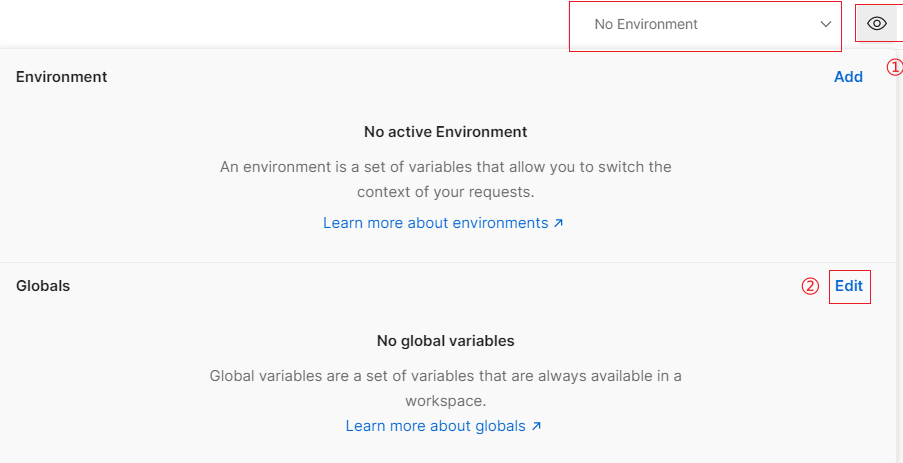
Task: Select the No Environment label text
Action: (646, 24)
